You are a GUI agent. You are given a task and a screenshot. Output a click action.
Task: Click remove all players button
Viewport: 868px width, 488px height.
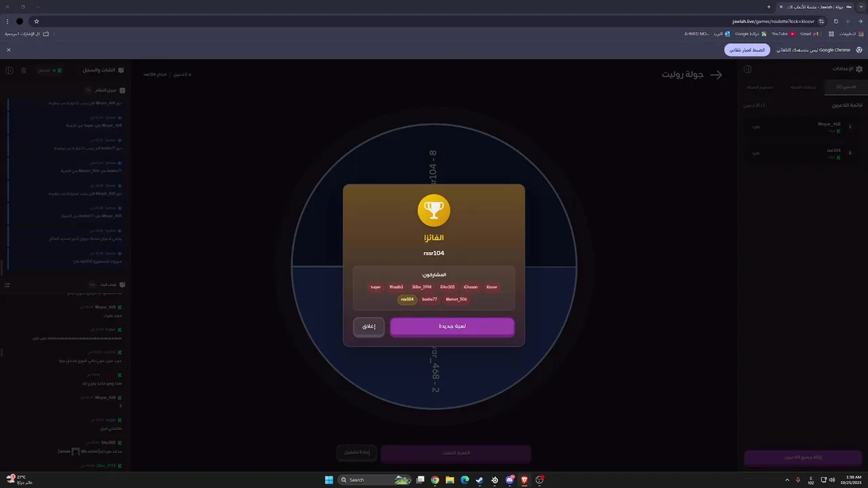(x=804, y=457)
